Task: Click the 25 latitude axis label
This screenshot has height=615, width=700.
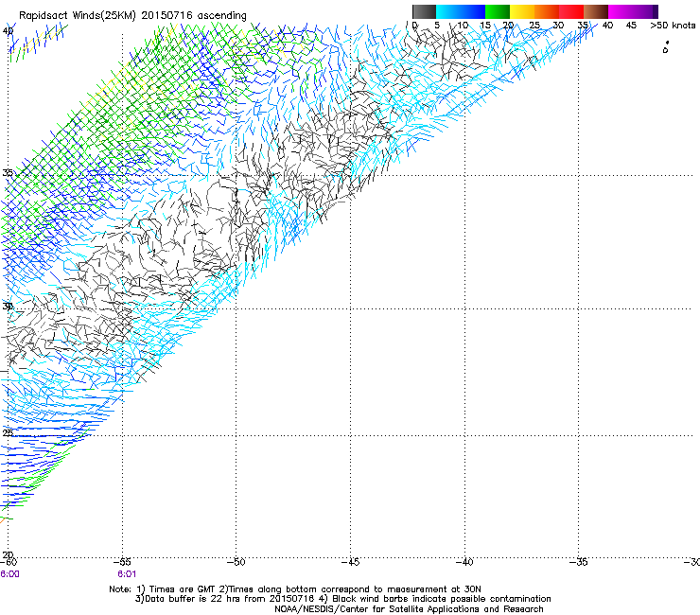Action: click(x=8, y=432)
